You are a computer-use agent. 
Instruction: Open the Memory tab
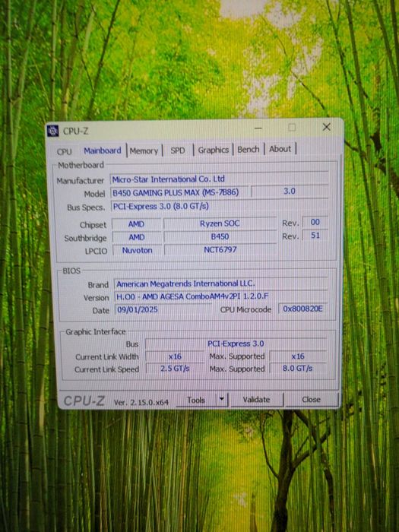click(144, 151)
